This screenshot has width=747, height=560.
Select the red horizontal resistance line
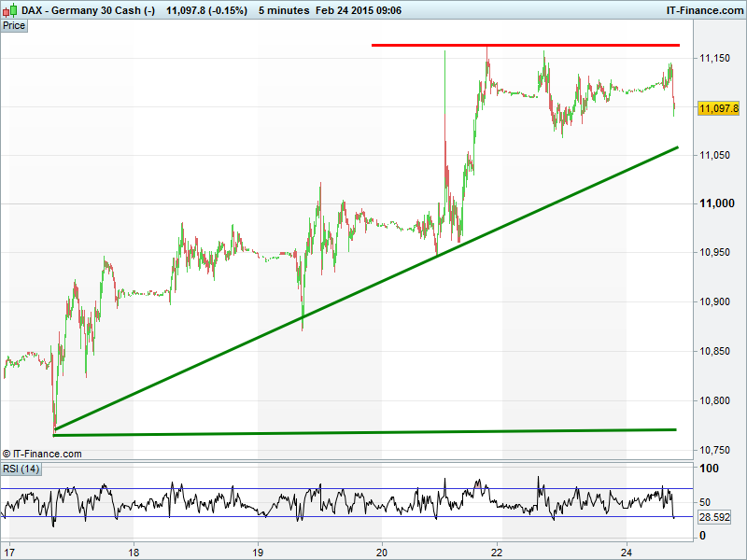click(523, 45)
